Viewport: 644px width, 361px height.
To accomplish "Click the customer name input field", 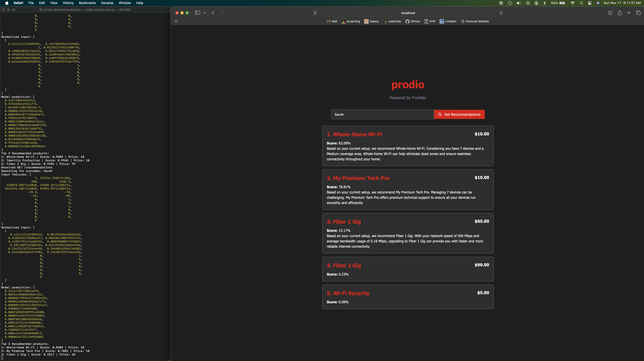I will (382, 114).
